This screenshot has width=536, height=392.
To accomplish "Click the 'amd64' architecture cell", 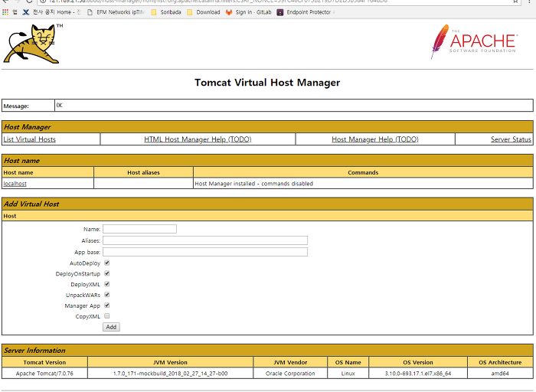I will pos(500,373).
